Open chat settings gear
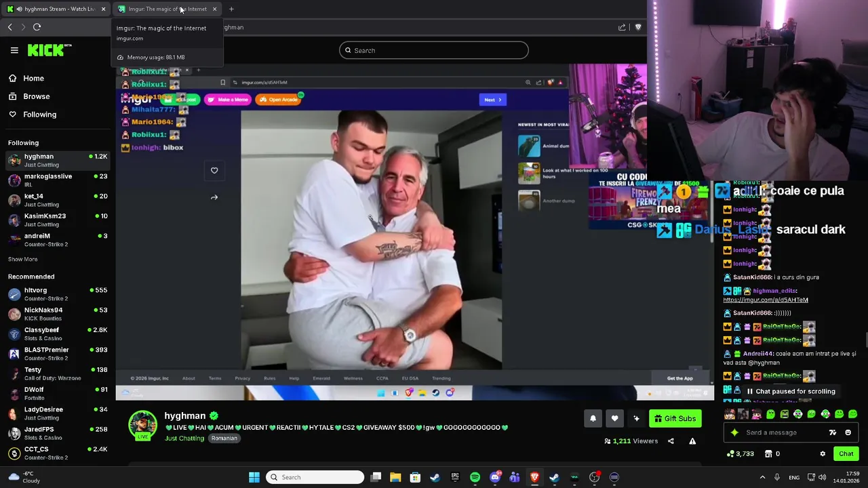Image resolution: width=868 pixels, height=488 pixels. [x=823, y=454]
